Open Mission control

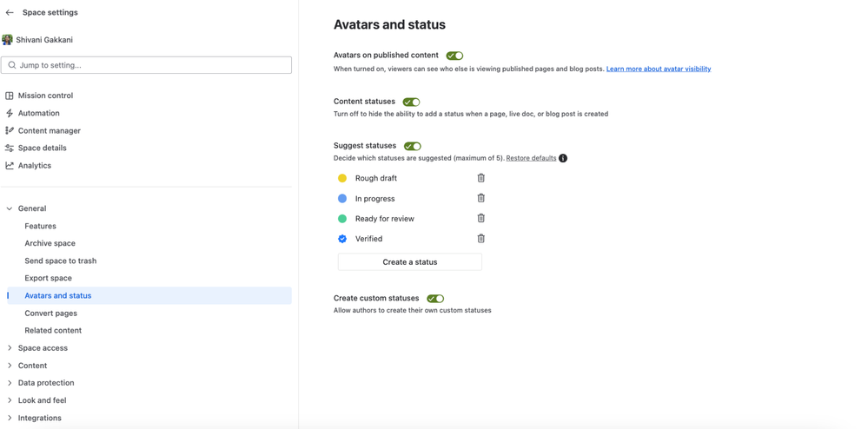coord(45,96)
